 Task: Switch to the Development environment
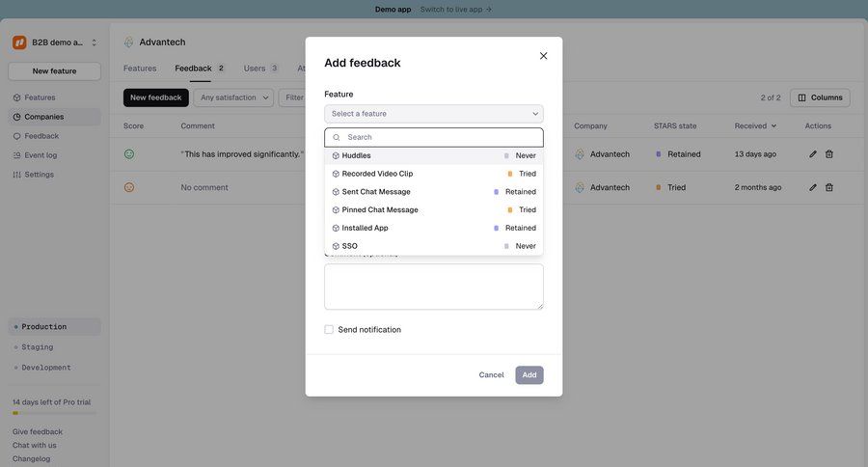point(45,368)
